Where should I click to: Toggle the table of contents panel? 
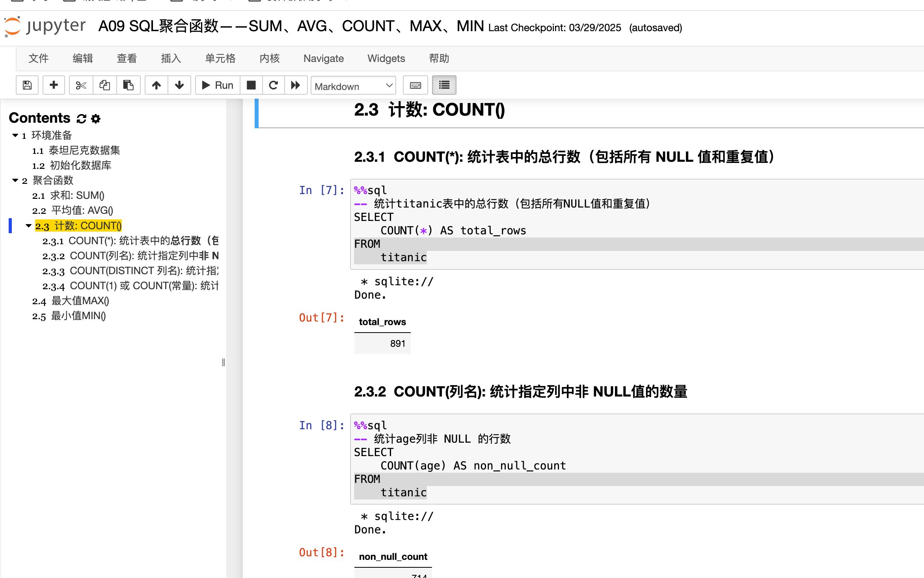point(444,85)
